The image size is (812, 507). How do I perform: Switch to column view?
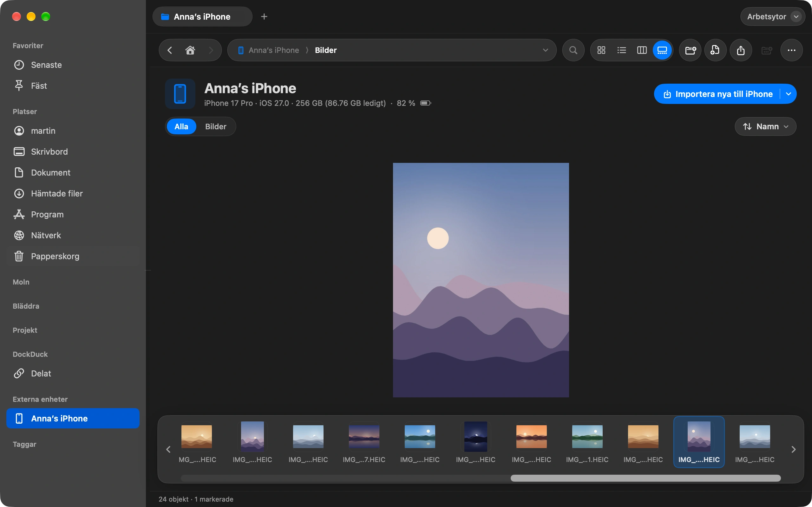click(642, 50)
